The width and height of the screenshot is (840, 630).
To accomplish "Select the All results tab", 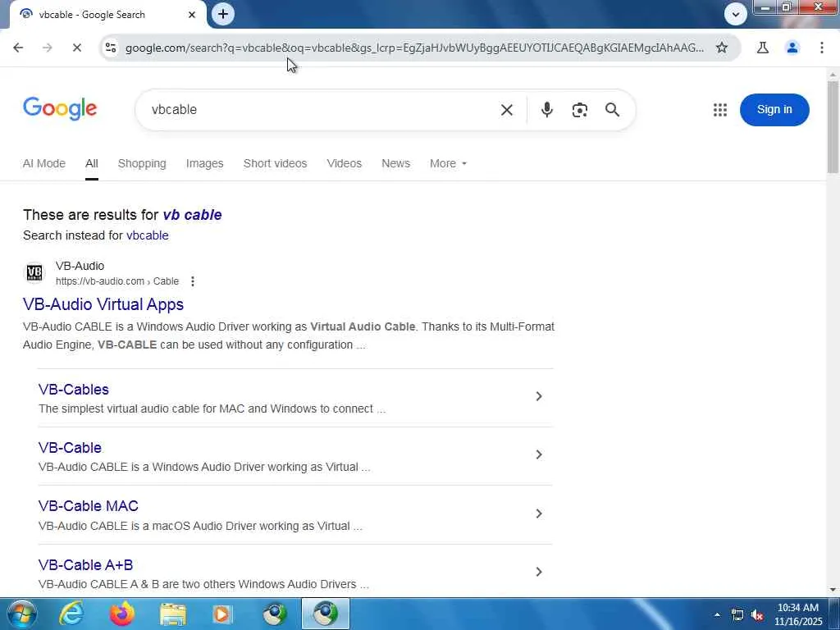I will [92, 163].
